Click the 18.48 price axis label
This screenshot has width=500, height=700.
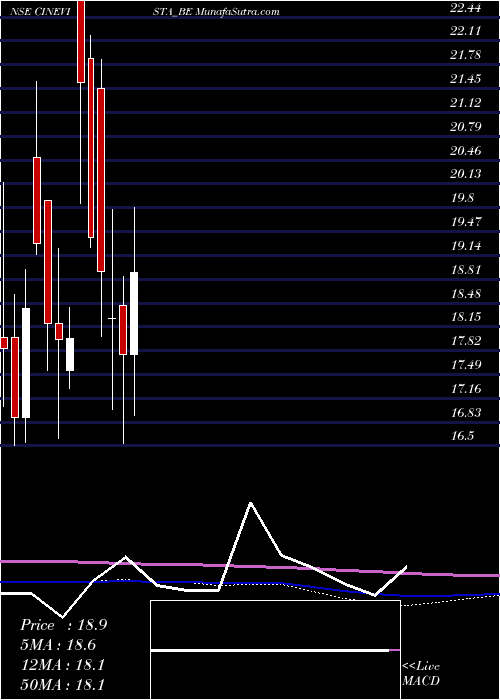tap(466, 294)
